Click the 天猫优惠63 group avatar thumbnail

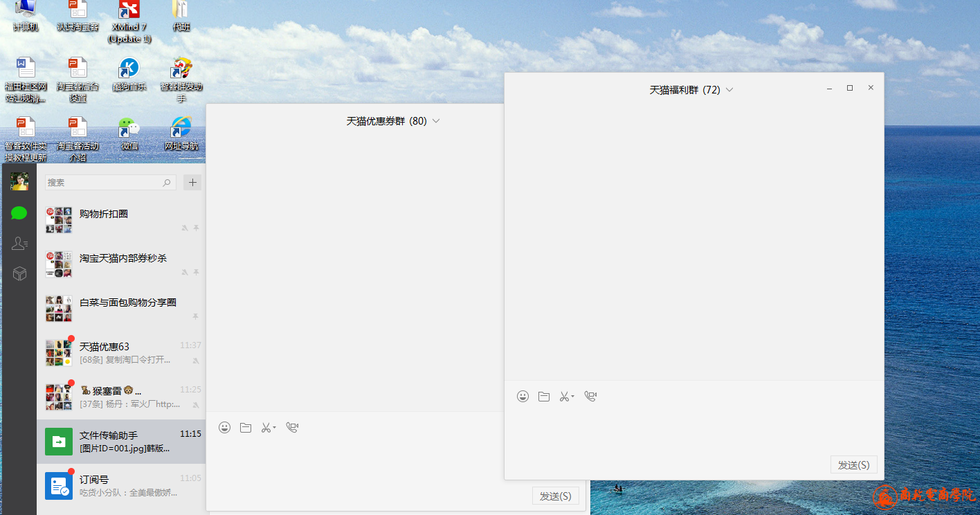click(59, 353)
